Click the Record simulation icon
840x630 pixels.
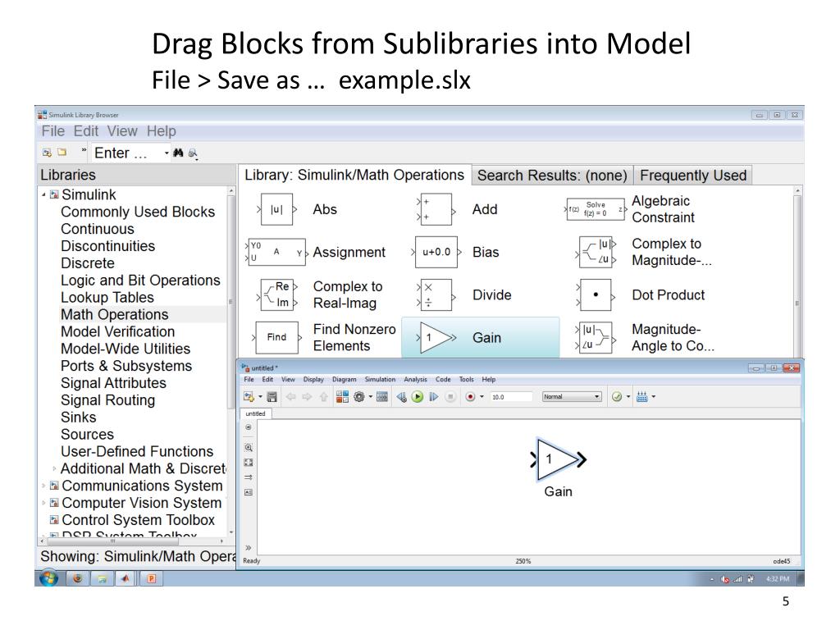tap(470, 397)
